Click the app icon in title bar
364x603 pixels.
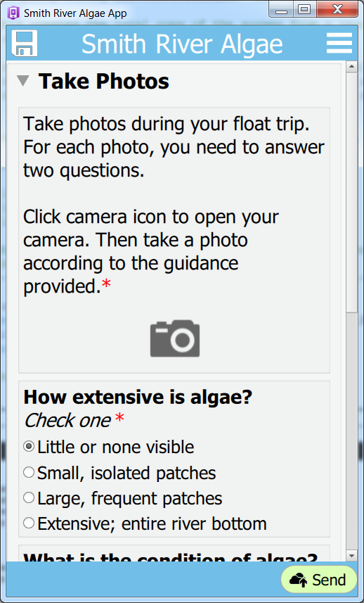(13, 13)
